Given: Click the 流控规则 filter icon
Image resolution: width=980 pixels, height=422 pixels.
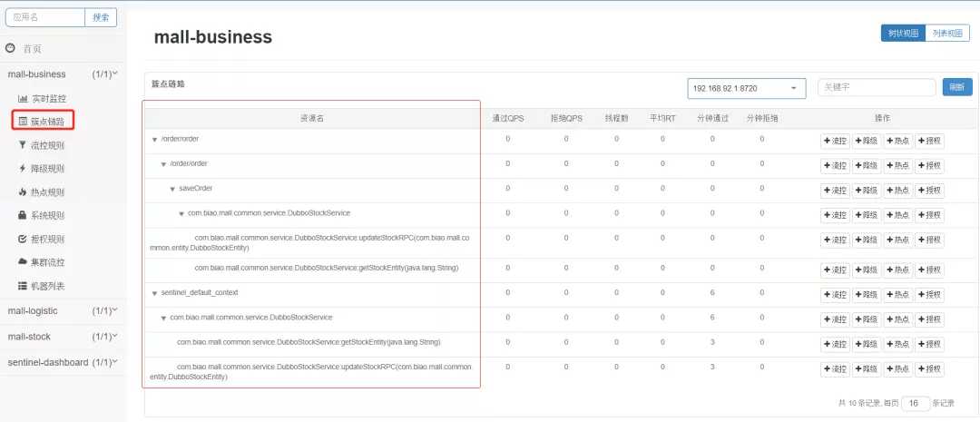Looking at the screenshot, I should coord(23,145).
